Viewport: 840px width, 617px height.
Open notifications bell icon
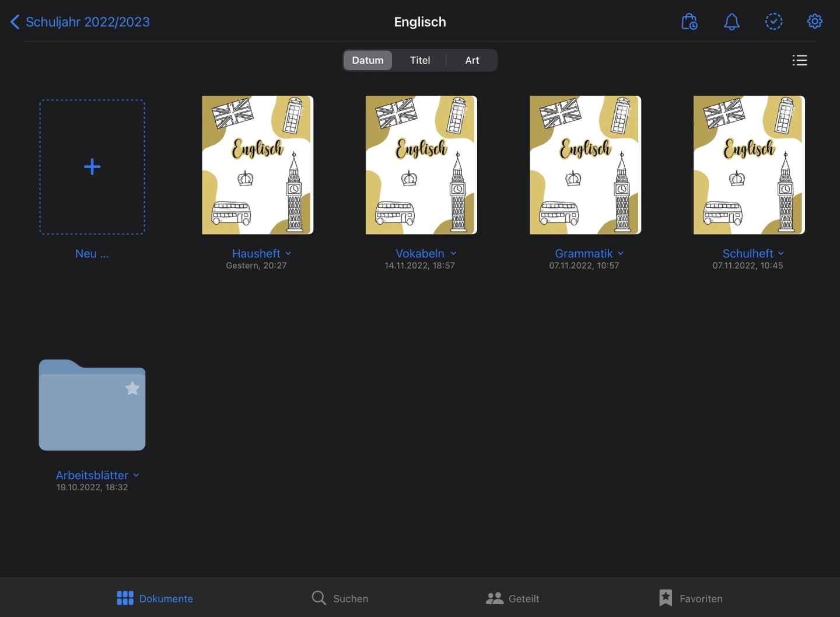pyautogui.click(x=731, y=22)
